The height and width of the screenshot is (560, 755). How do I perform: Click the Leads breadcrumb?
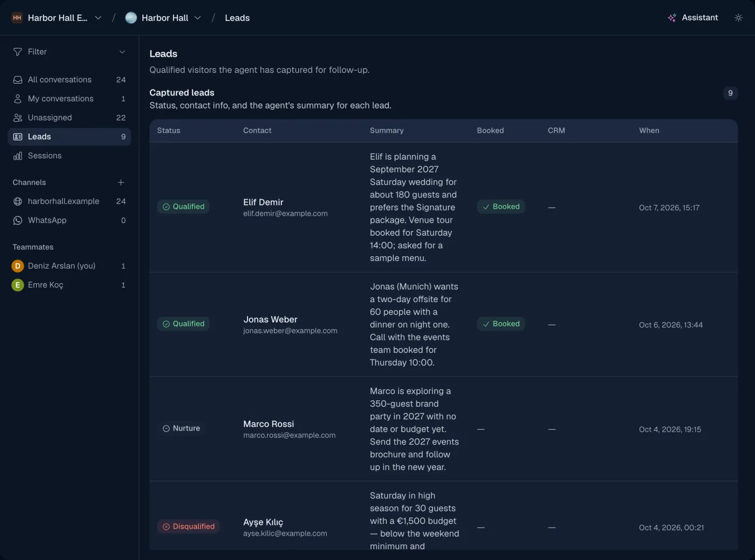tap(237, 18)
